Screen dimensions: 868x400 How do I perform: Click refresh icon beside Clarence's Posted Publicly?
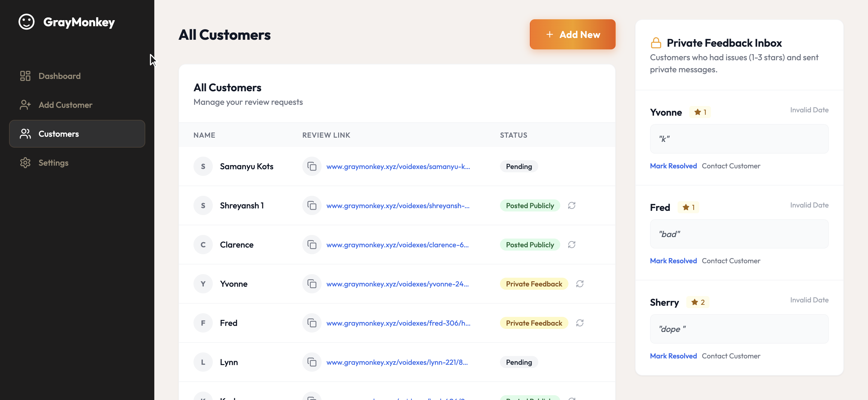click(571, 245)
